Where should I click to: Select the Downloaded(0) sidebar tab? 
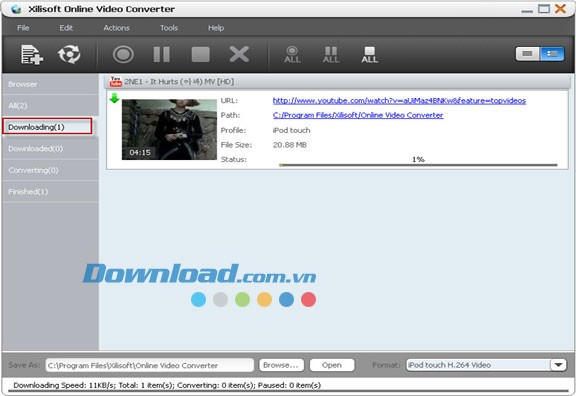(x=50, y=149)
